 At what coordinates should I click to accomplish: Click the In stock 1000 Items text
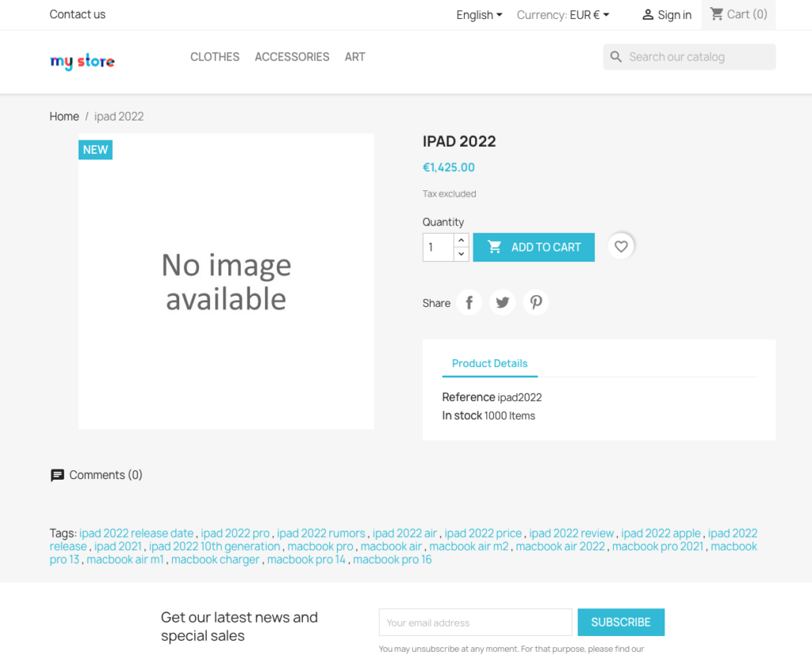[488, 416]
